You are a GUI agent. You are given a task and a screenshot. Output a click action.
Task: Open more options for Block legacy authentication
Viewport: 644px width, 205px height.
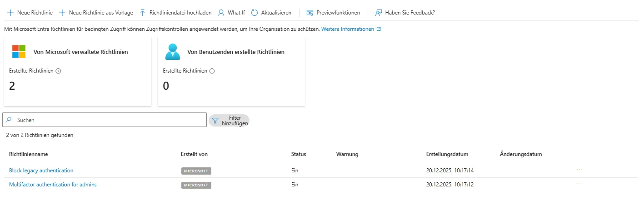(x=579, y=170)
